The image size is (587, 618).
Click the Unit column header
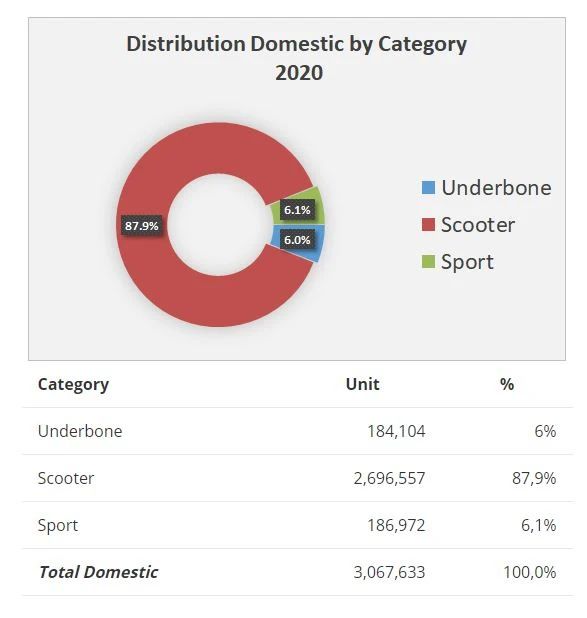click(x=362, y=384)
